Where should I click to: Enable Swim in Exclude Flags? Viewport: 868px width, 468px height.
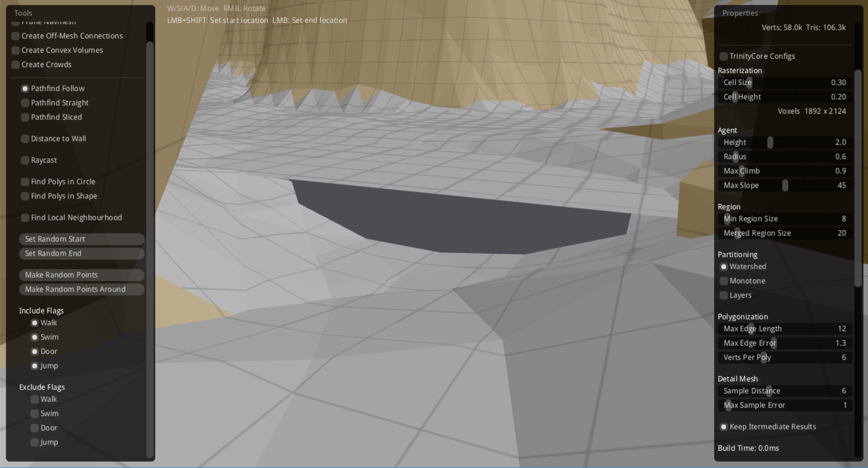click(x=45, y=414)
